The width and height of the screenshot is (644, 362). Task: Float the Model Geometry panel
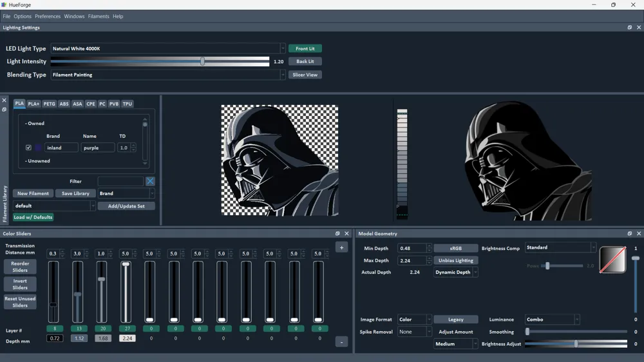(630, 233)
